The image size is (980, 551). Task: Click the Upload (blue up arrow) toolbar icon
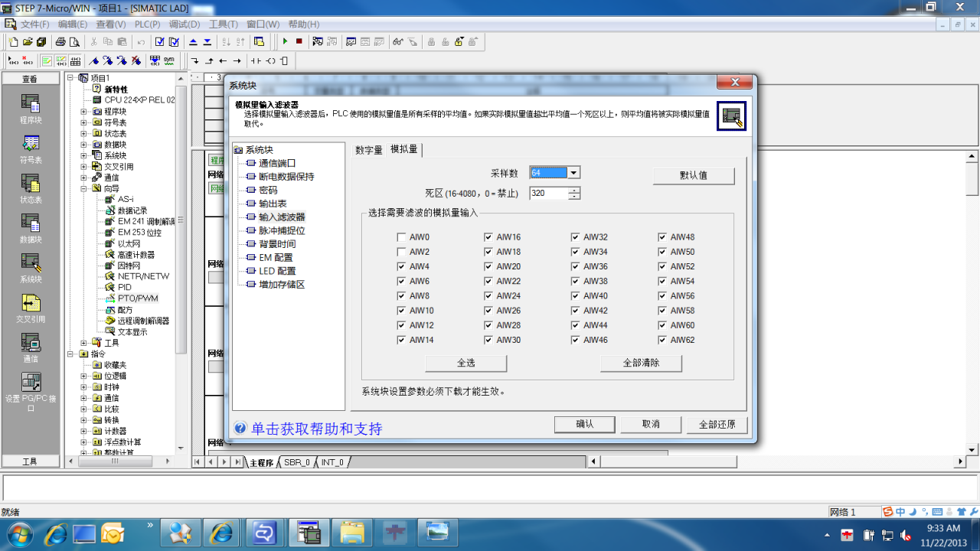(x=193, y=41)
